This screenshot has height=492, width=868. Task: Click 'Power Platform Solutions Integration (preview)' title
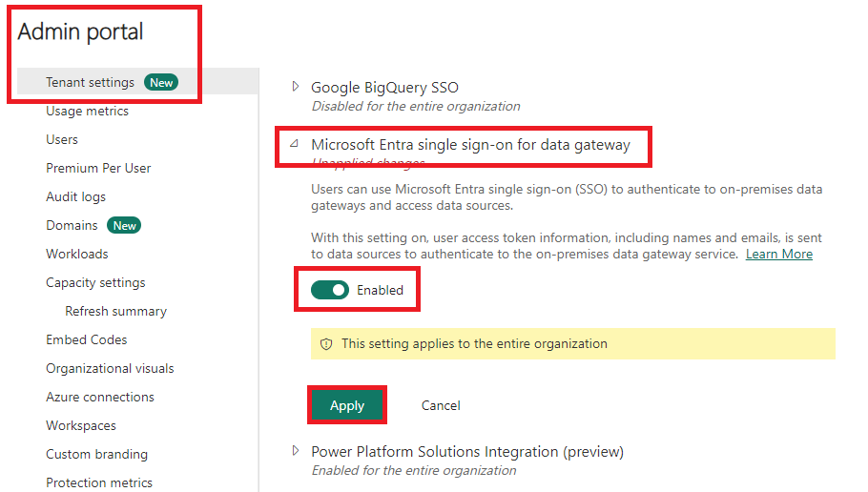click(x=467, y=452)
